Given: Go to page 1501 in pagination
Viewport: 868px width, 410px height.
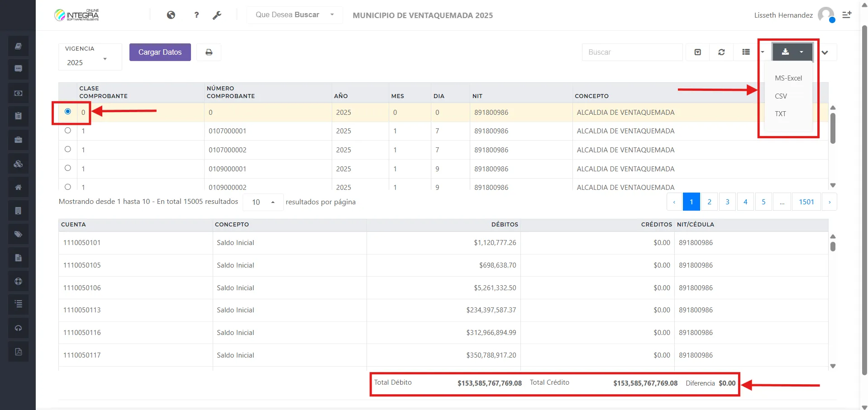Looking at the screenshot, I should 806,202.
